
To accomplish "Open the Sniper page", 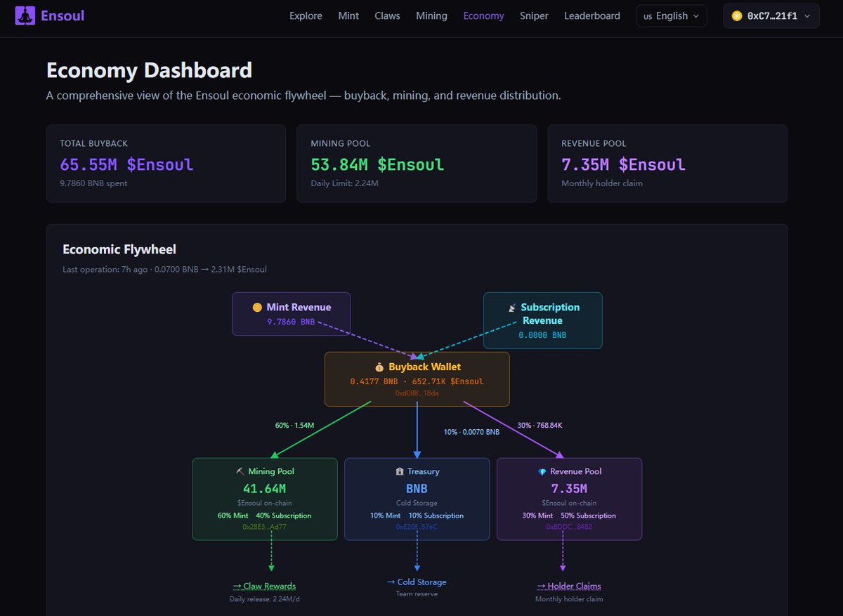I will 534,15.
